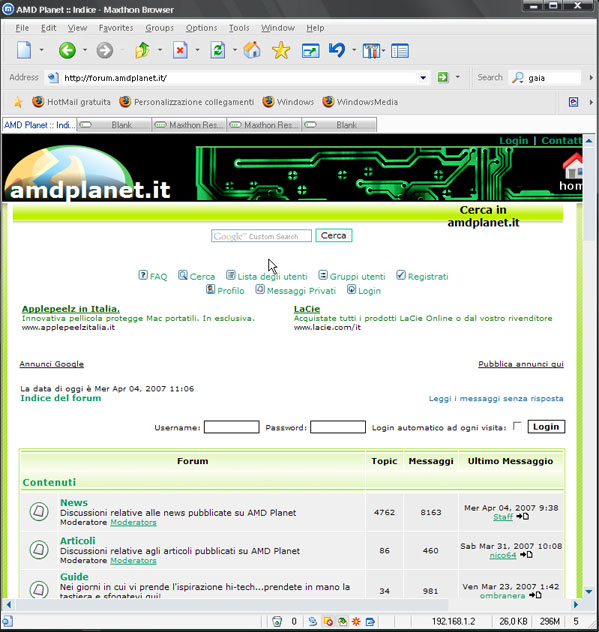Toggle the sidebar panel toolbar icon

pyautogui.click(x=400, y=51)
